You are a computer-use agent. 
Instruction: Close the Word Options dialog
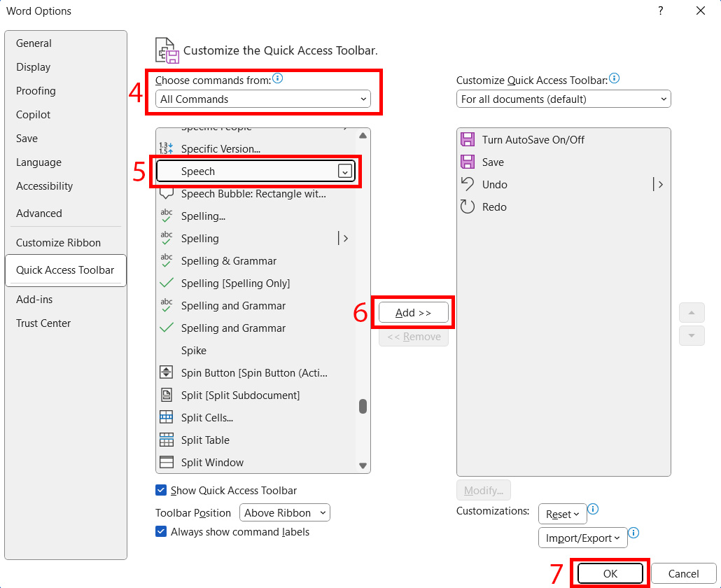click(x=700, y=10)
